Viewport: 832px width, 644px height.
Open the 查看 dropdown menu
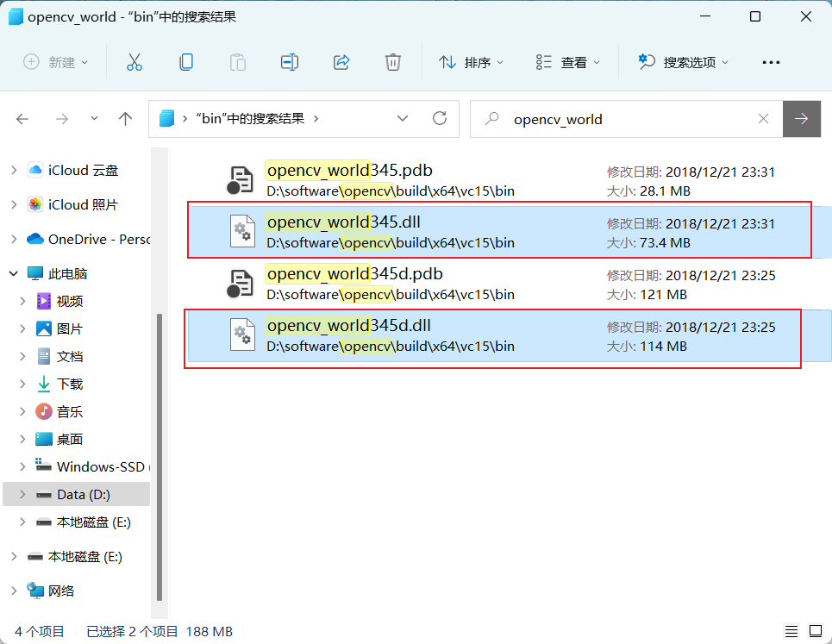567,61
